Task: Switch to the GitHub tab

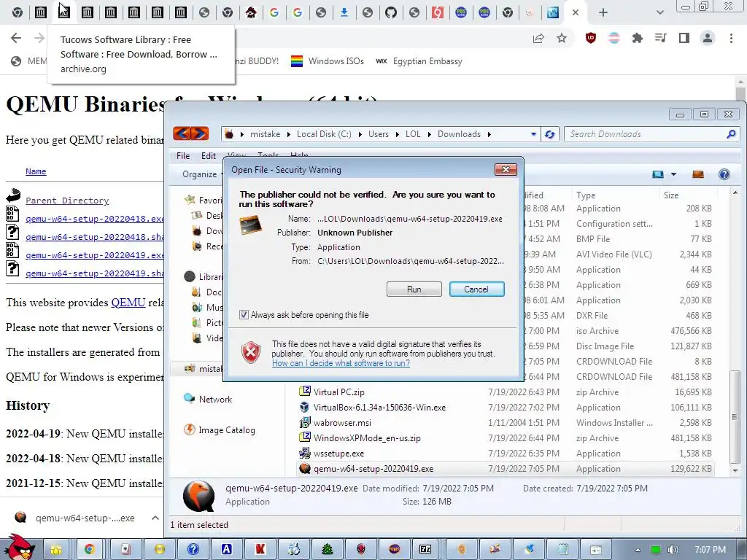Action: (x=391, y=12)
